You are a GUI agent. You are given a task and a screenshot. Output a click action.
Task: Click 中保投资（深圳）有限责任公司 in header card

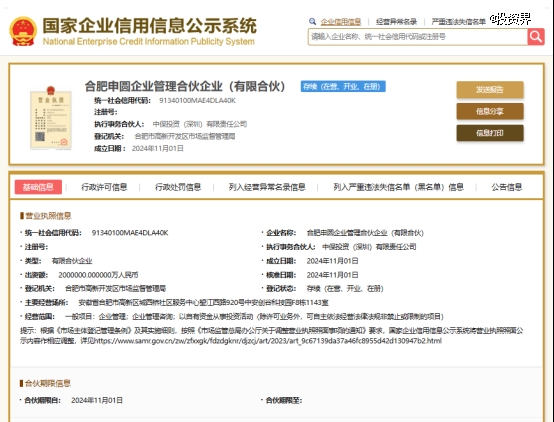(x=200, y=124)
